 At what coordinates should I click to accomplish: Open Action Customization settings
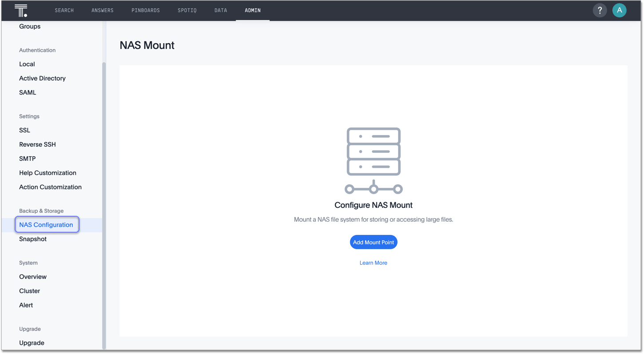point(50,187)
